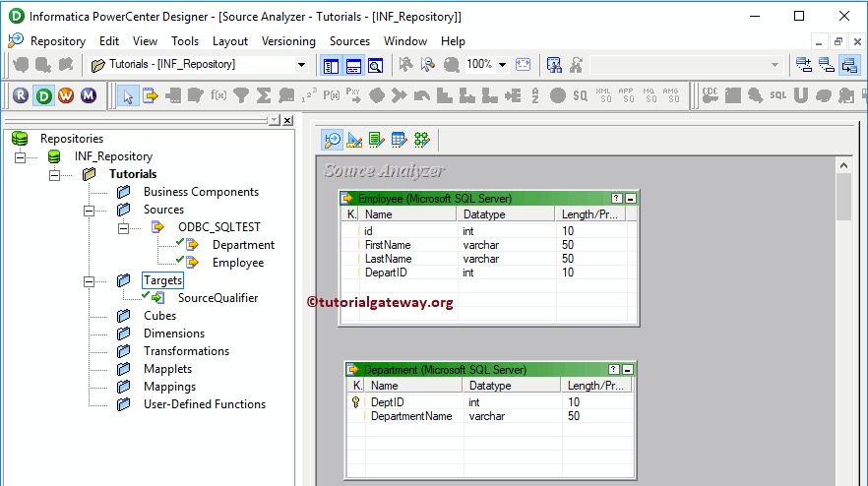Click the Arrange all iconic icon
Image resolution: width=868 pixels, height=486 pixels.
coord(827,65)
